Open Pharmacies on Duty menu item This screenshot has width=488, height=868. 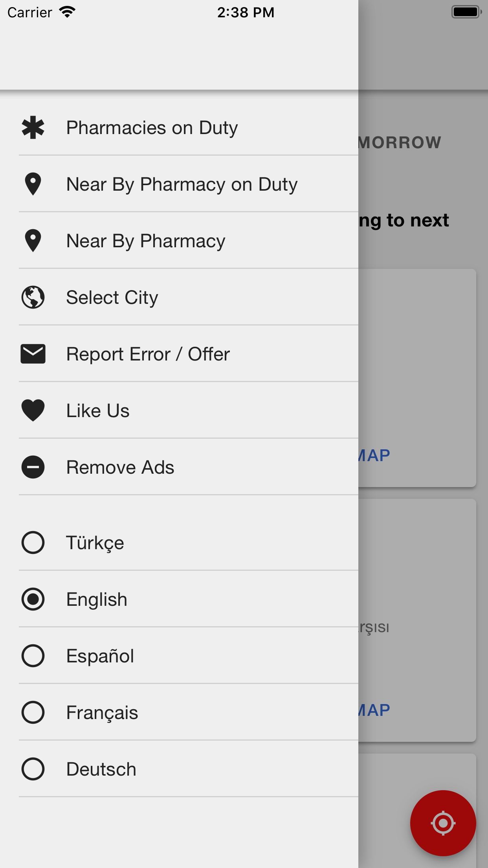coord(152,128)
